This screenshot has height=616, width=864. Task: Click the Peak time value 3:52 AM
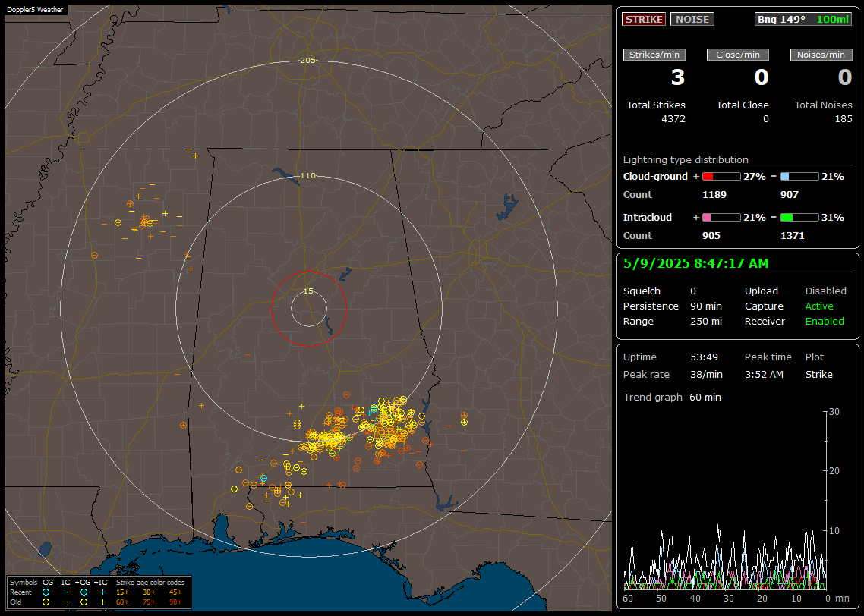764,374
